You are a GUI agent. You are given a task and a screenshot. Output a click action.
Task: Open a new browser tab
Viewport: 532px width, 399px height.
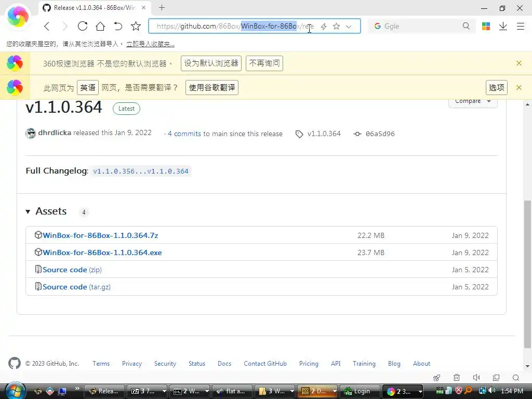[162, 7]
